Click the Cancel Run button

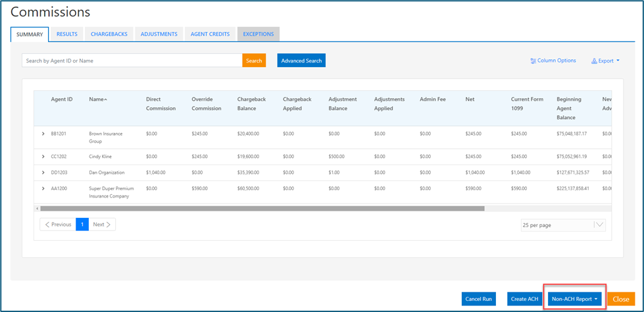478,299
